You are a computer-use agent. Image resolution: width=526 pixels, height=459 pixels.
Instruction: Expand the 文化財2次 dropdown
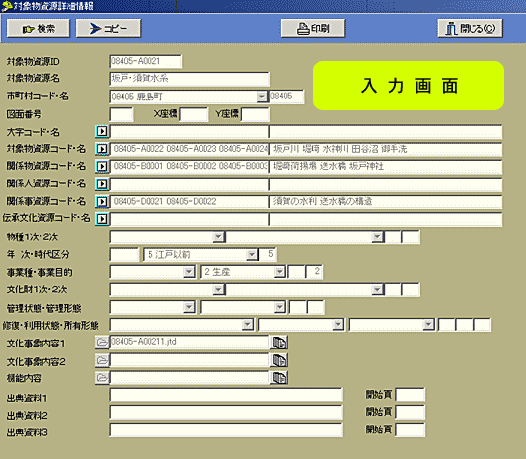[377, 289]
